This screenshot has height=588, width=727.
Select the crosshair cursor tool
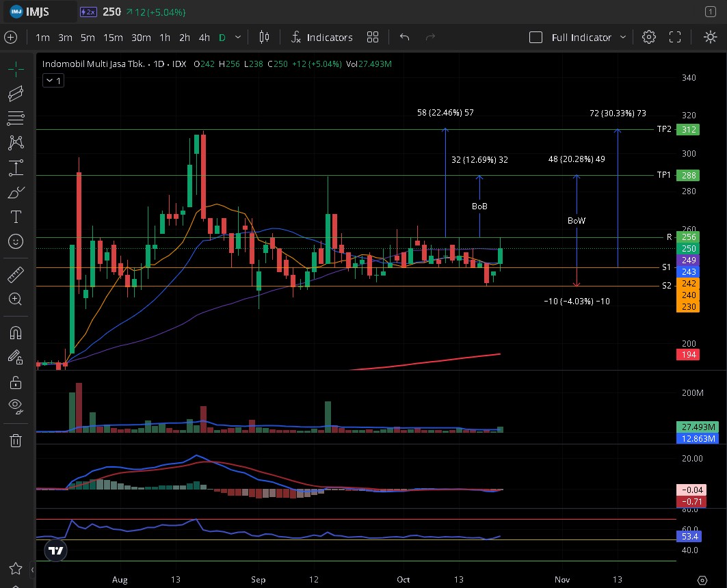[15, 68]
